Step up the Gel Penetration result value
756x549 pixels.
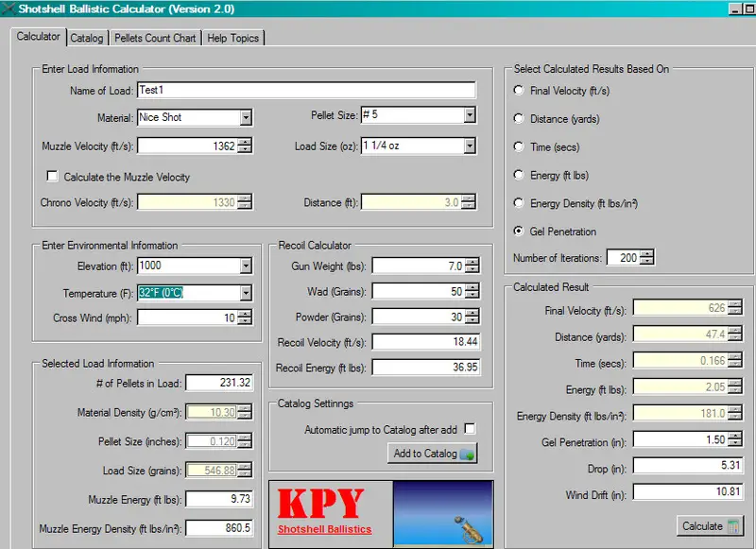tap(734, 437)
